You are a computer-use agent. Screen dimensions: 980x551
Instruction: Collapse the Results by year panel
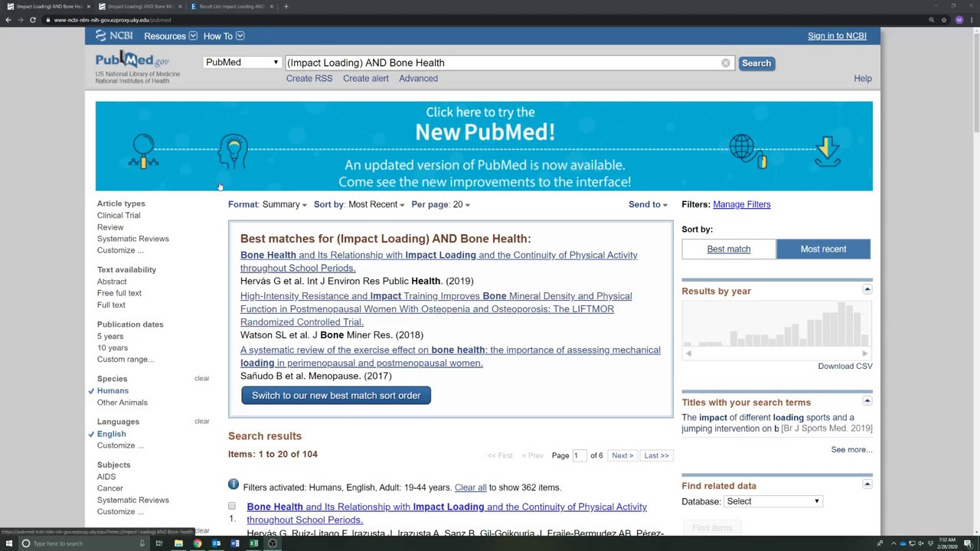(x=867, y=289)
